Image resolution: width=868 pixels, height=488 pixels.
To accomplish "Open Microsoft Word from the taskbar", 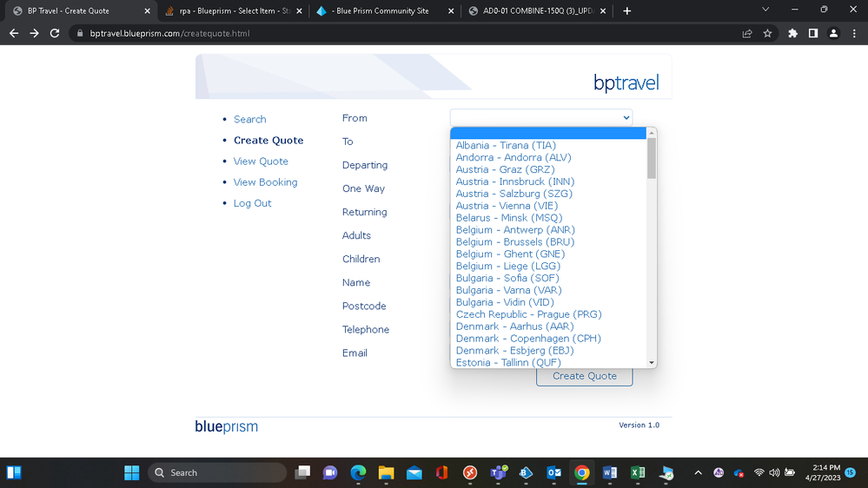I will click(609, 472).
